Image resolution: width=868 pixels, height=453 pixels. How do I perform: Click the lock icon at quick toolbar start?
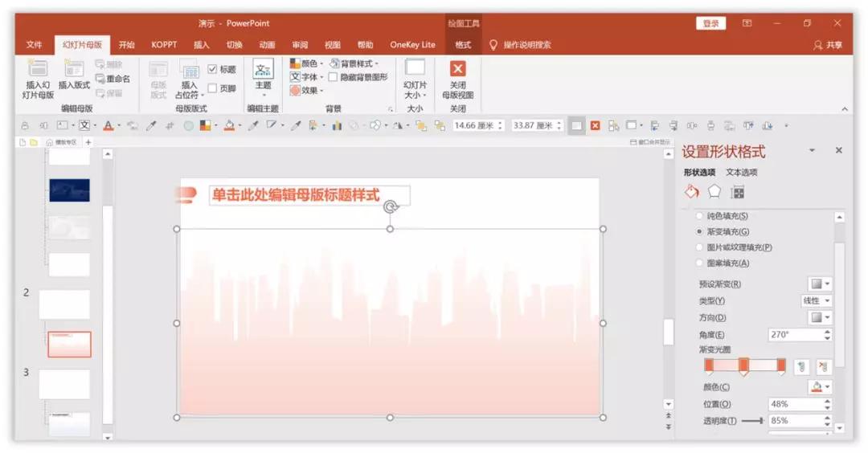coord(24,125)
